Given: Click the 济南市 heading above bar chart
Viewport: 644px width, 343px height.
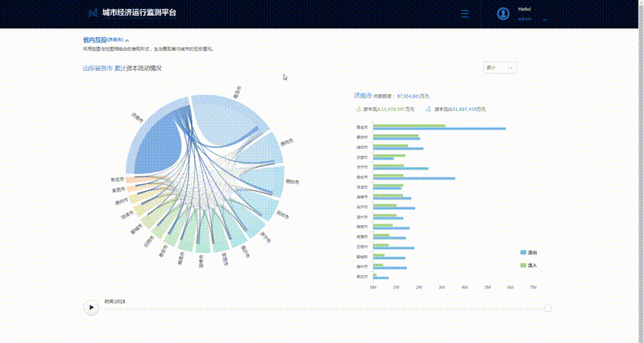Looking at the screenshot, I should click(x=363, y=96).
